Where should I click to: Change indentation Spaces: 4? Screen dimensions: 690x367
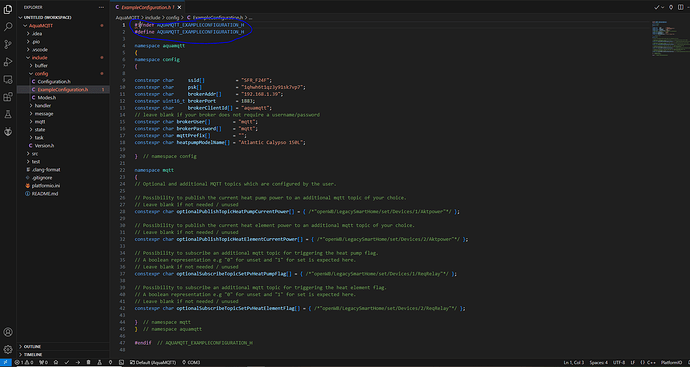point(598,363)
